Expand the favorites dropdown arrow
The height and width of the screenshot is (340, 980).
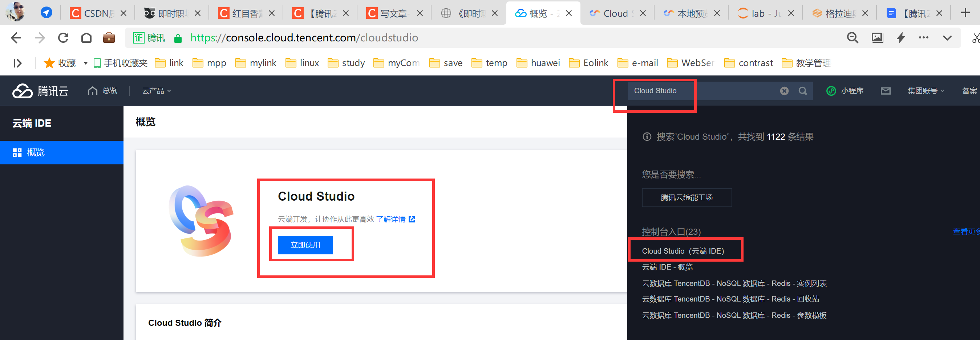tap(86, 63)
